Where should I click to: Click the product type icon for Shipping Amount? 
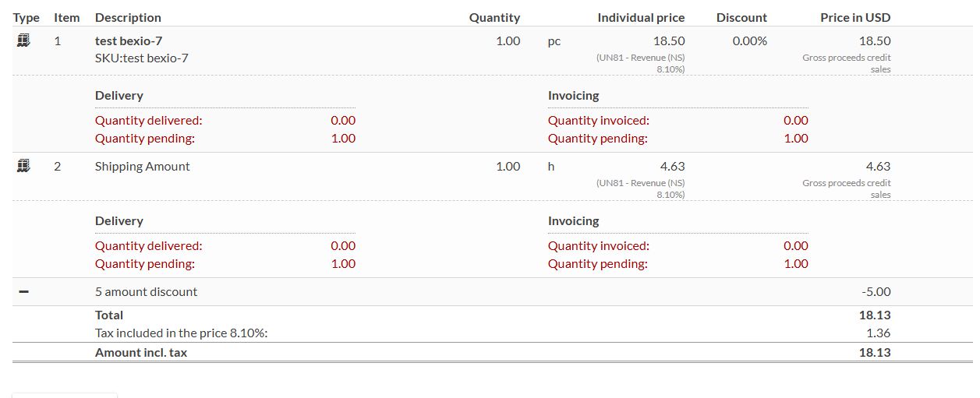pos(23,166)
